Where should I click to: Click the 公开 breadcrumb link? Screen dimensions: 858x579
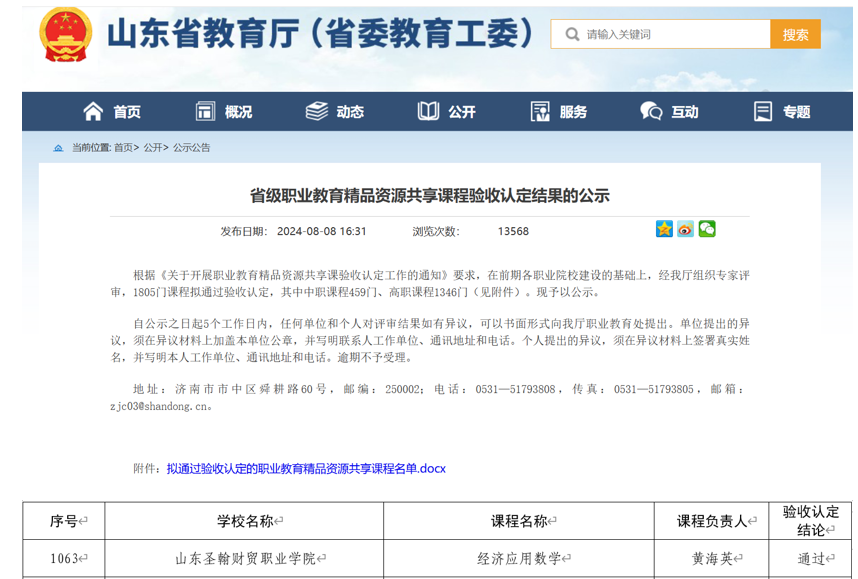(152, 148)
